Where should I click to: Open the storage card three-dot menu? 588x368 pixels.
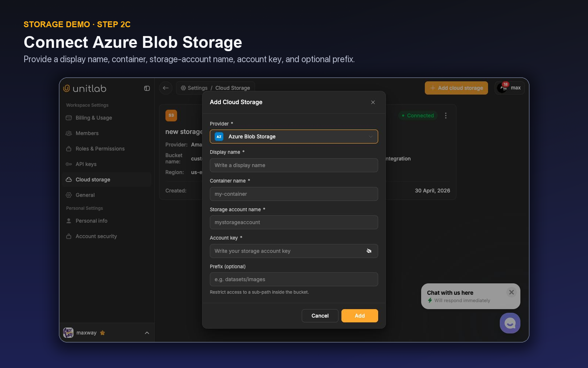pos(446,116)
